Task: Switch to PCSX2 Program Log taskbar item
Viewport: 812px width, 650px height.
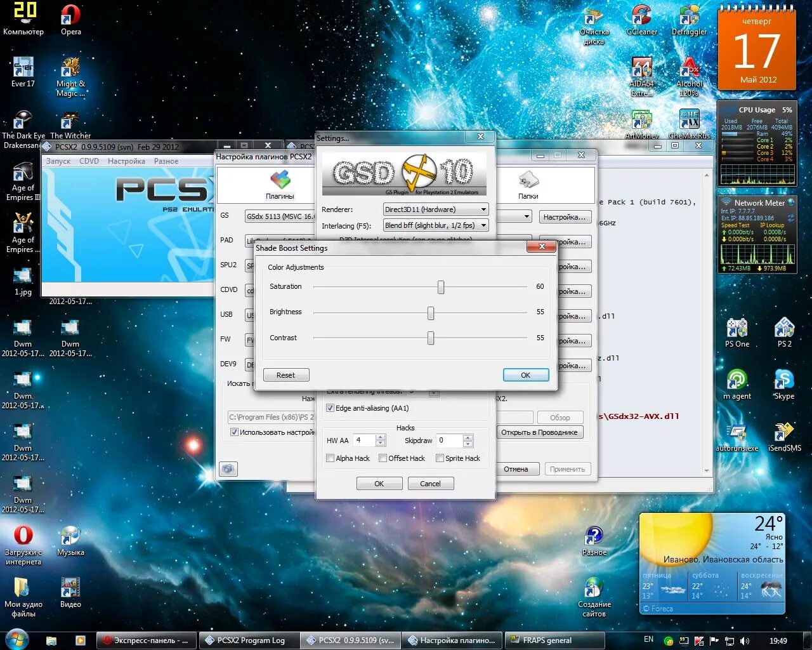Action: point(249,640)
